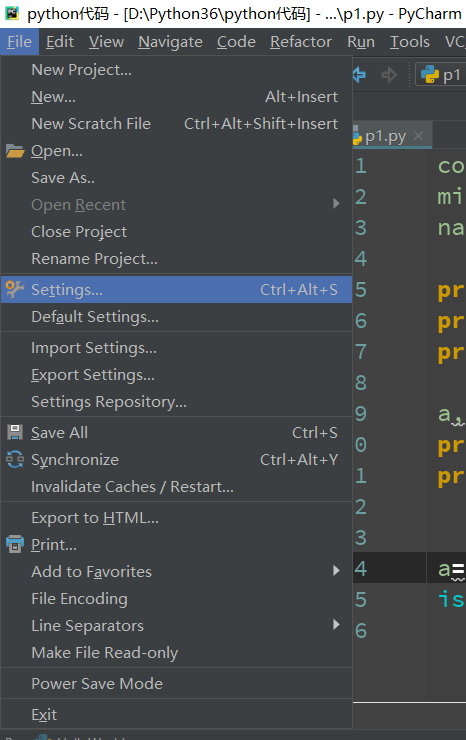Open the Navigate menu
Image resolution: width=466 pixels, height=740 pixels.
[x=170, y=42]
